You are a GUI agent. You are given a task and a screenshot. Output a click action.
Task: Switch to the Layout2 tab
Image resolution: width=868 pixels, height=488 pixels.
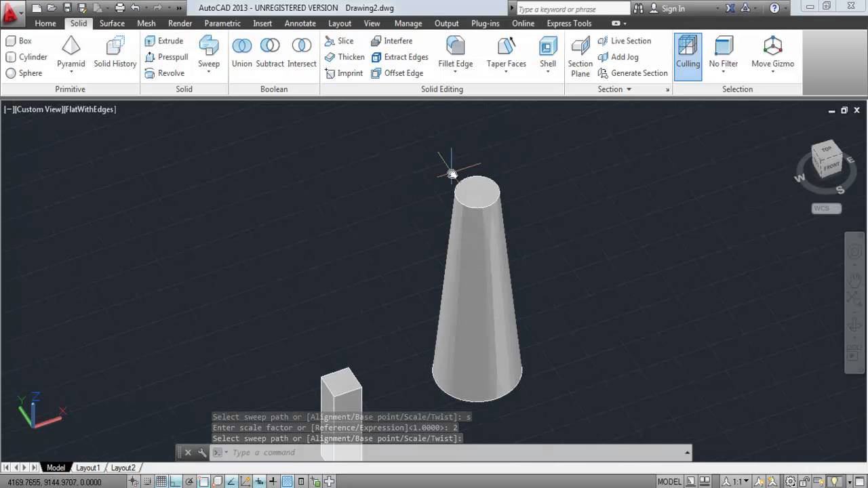click(123, 468)
